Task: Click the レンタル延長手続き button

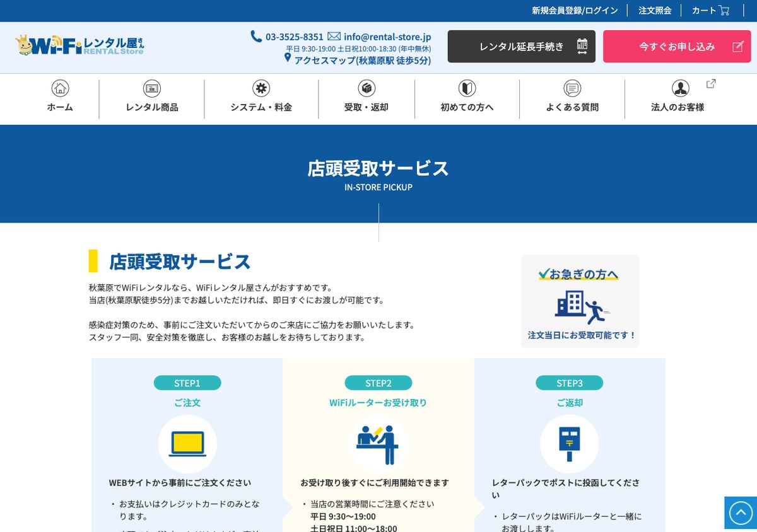Action: point(521,47)
